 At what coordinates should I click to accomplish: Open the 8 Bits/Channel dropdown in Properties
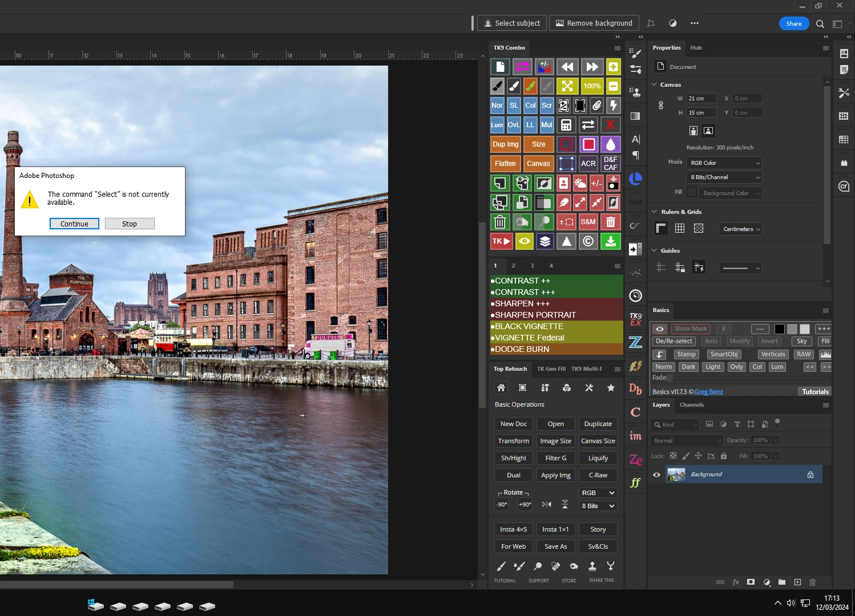tap(724, 177)
